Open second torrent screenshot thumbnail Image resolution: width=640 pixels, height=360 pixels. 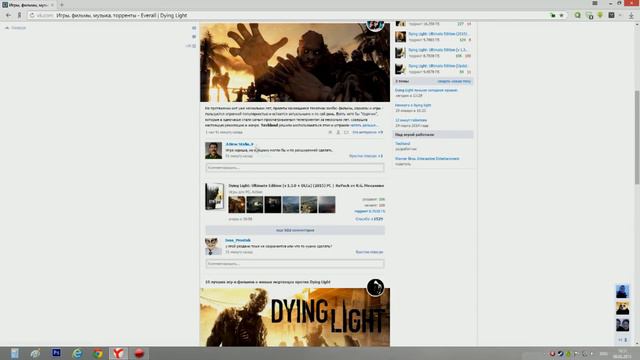pyautogui.click(x=255, y=204)
